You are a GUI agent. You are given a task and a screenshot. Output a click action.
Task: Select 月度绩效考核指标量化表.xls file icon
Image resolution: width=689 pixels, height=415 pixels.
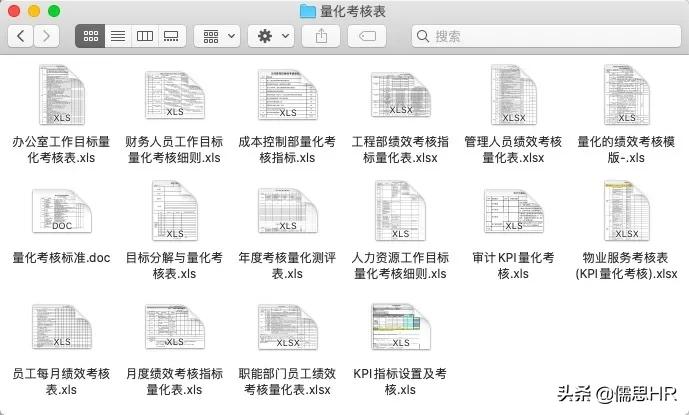click(175, 327)
